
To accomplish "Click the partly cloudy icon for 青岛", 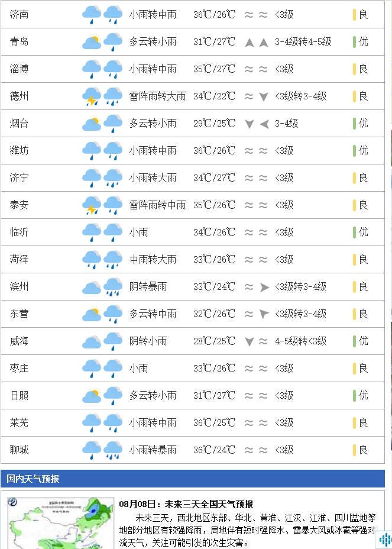I will tap(92, 41).
